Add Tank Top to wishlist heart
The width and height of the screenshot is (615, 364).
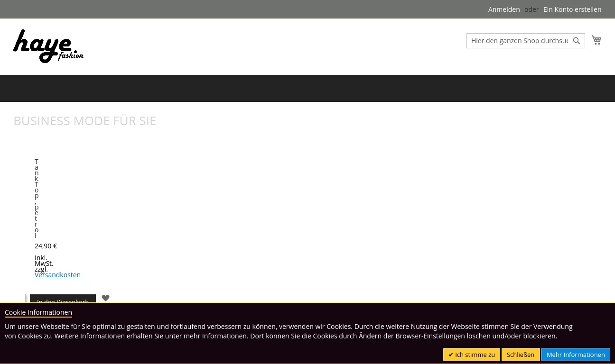click(106, 298)
